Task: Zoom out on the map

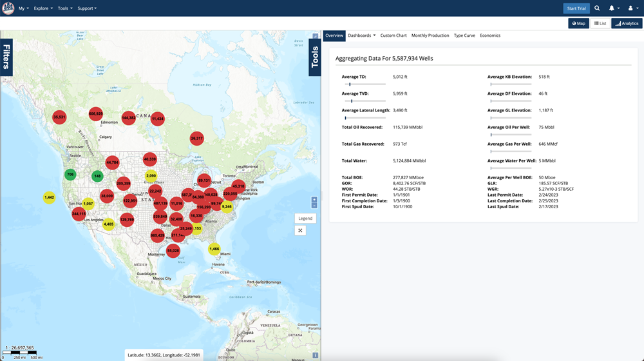Action: click(x=314, y=206)
